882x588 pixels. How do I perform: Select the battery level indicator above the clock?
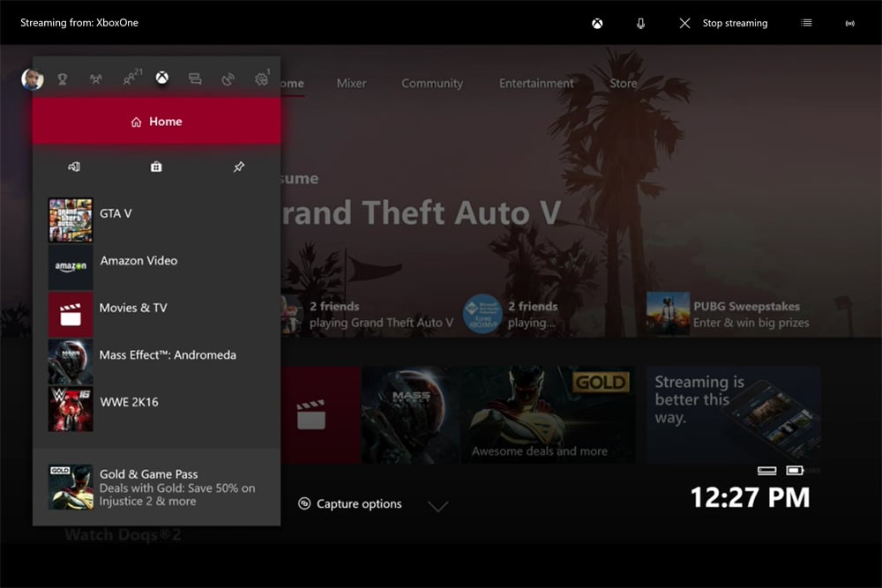tap(793, 472)
